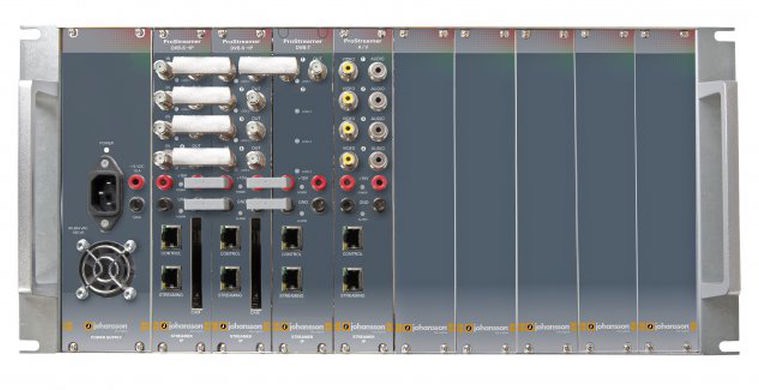Click the ProStreamer DVB-T module header label
759x390 pixels.
(303, 44)
